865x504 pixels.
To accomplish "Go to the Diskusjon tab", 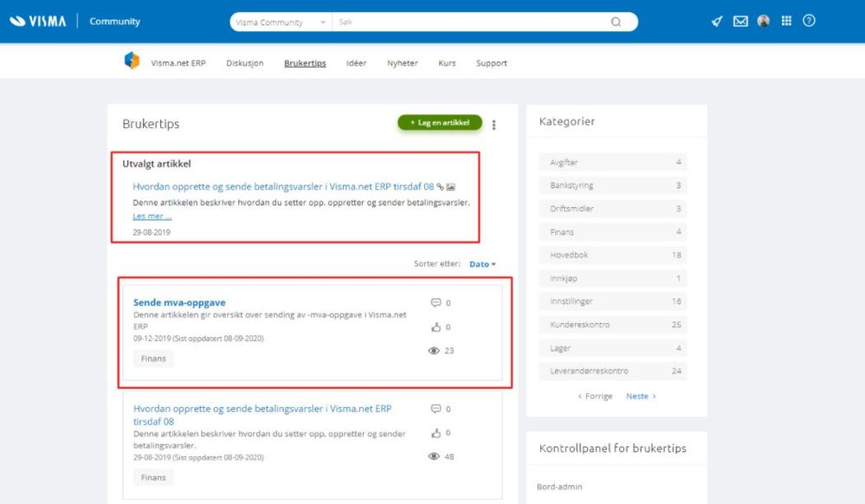I will coord(245,63).
